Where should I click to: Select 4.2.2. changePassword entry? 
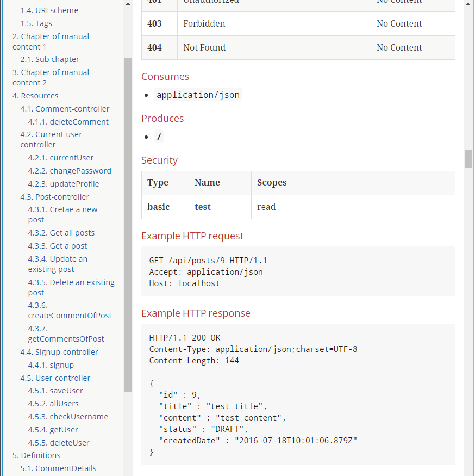70,171
